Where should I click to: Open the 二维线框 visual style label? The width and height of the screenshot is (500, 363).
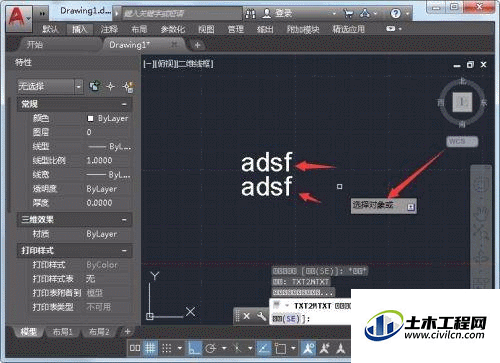[x=195, y=64]
